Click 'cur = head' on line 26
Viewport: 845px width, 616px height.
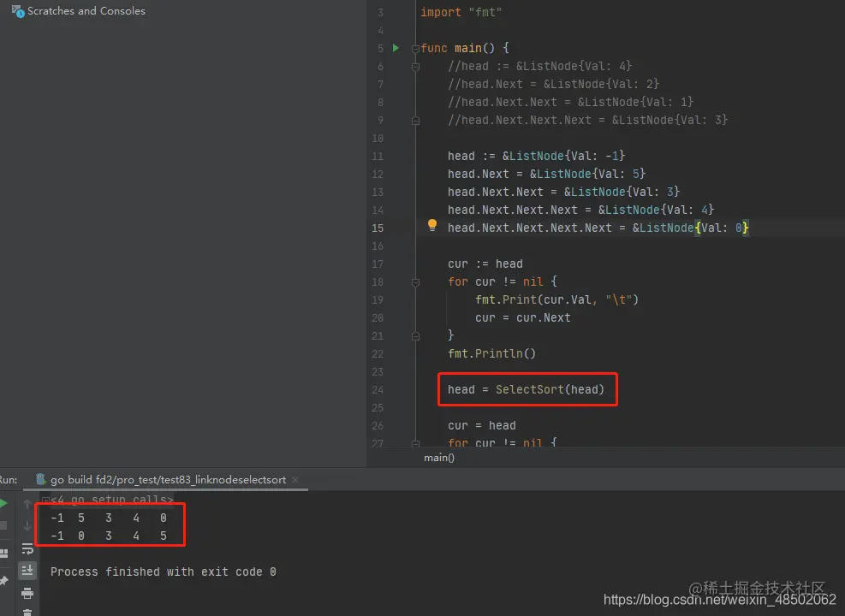point(481,425)
